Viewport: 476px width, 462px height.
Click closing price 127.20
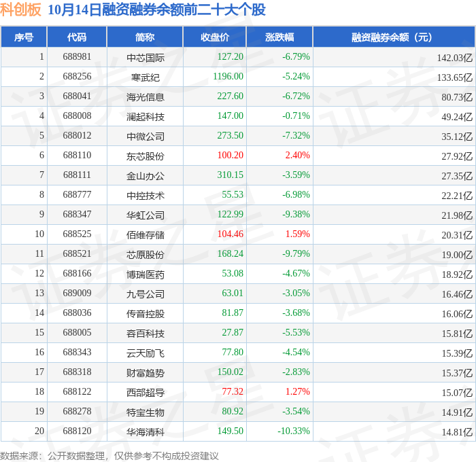[231, 56]
